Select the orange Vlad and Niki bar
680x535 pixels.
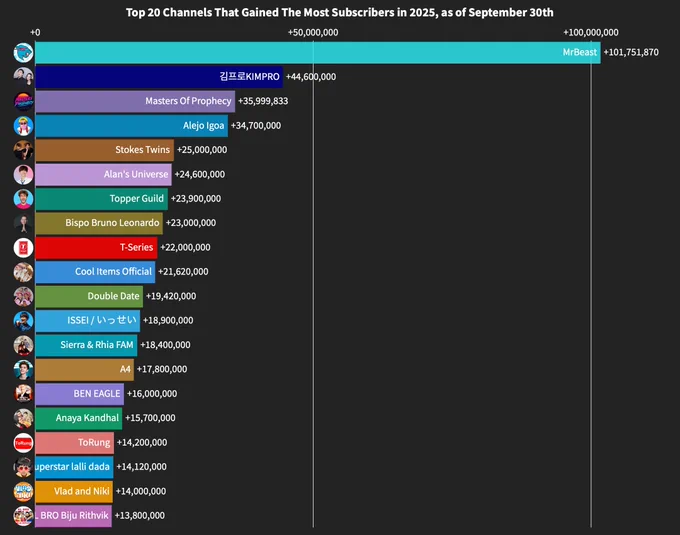74,491
